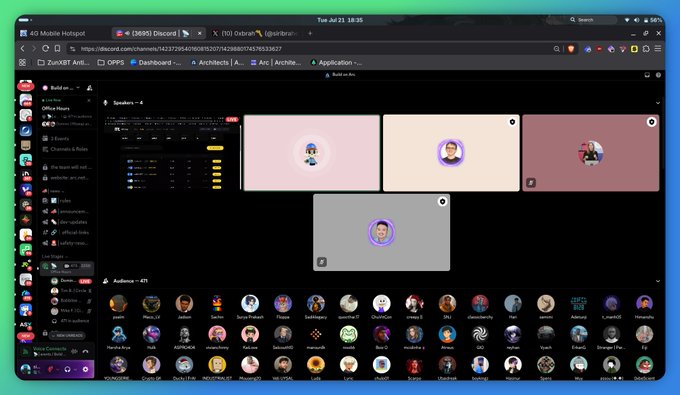Collapse the Live Stages category

(54, 256)
